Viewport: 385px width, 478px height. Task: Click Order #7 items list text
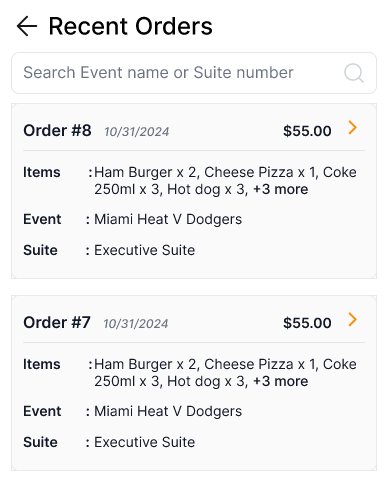225,373
